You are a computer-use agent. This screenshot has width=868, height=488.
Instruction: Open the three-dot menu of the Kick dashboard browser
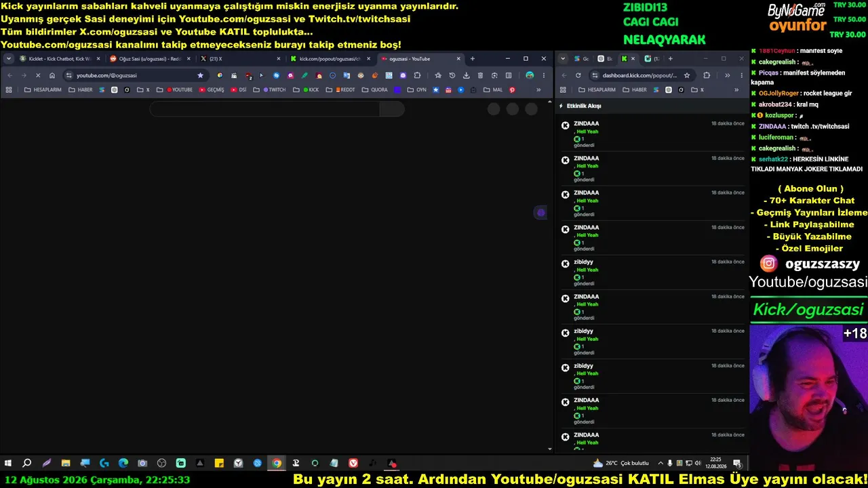point(741,75)
